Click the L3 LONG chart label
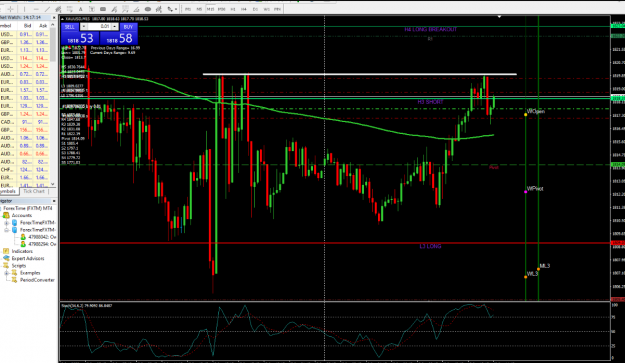625x363 pixels. coord(430,246)
